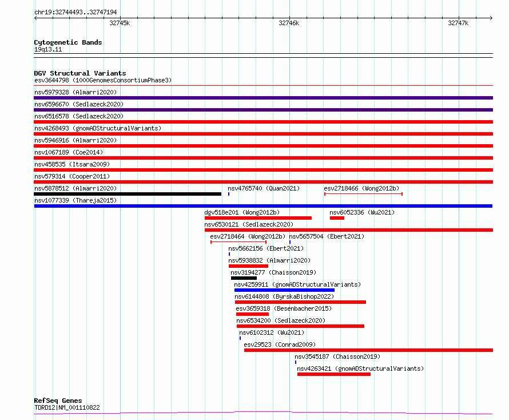The image size is (509, 420).
Task: Click the nsv4259911 gnomAD blue bar
Action: click(284, 290)
